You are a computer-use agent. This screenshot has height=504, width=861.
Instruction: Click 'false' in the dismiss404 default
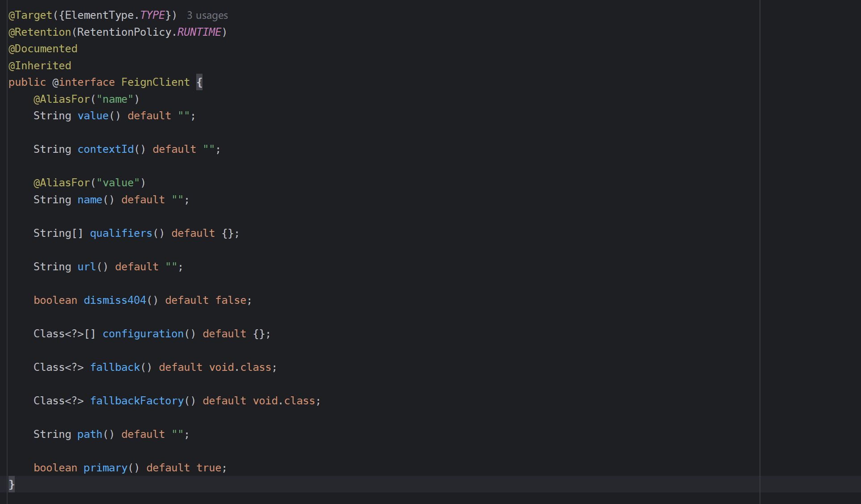tap(231, 300)
